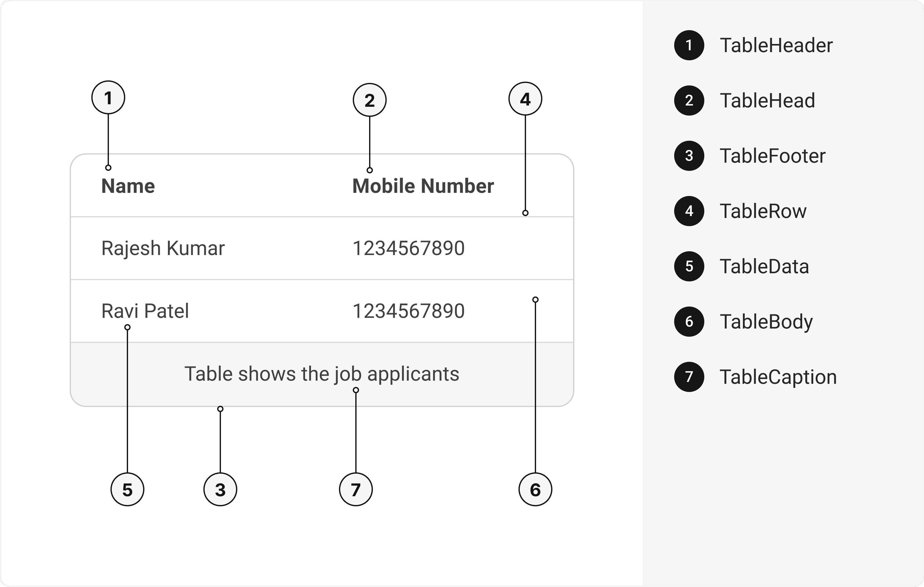Select the TableHeader legend label
This screenshot has height=587, width=924.
776,45
